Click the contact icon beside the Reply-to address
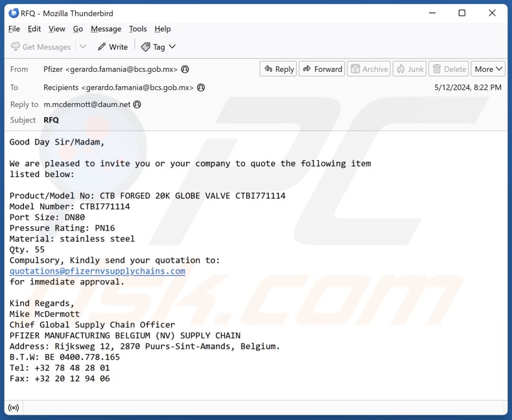512x420 pixels. click(x=137, y=104)
